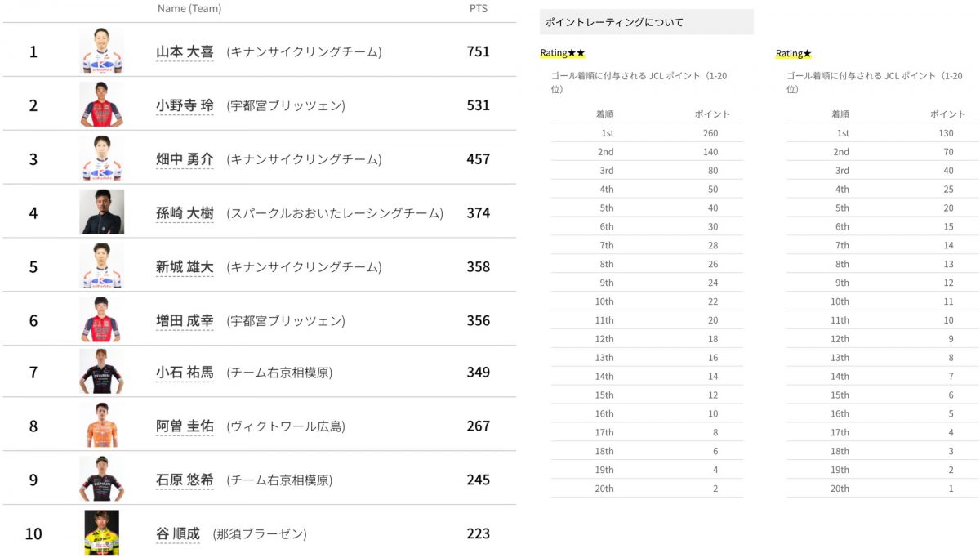Image resolution: width=980 pixels, height=558 pixels.
Task: Open 山本 大喜 rider profile link
Action: 185,51
